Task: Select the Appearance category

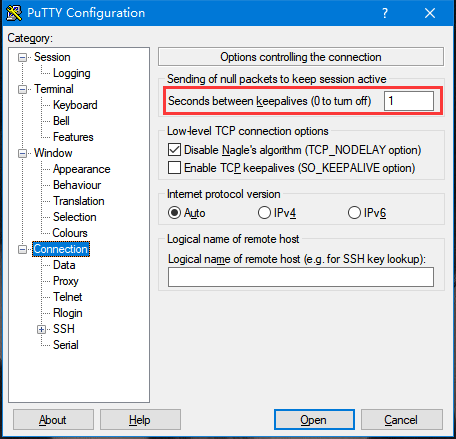Action: click(82, 169)
